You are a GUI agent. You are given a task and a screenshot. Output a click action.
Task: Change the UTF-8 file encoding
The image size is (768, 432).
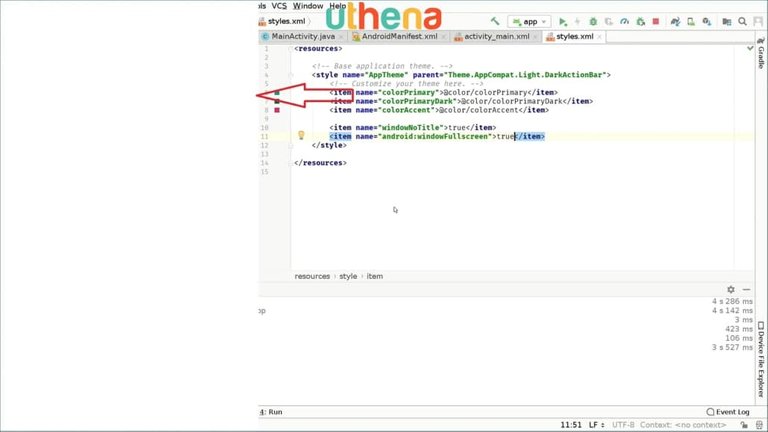point(623,425)
